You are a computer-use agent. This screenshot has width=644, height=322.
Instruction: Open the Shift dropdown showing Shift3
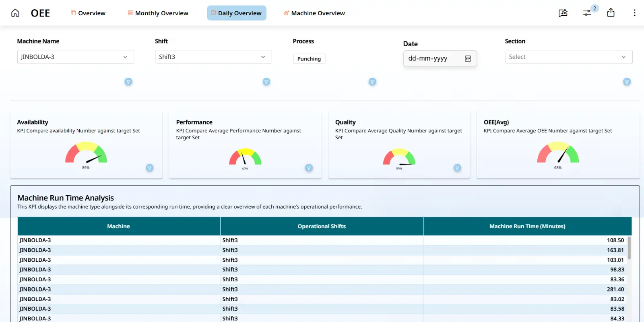coord(213,57)
